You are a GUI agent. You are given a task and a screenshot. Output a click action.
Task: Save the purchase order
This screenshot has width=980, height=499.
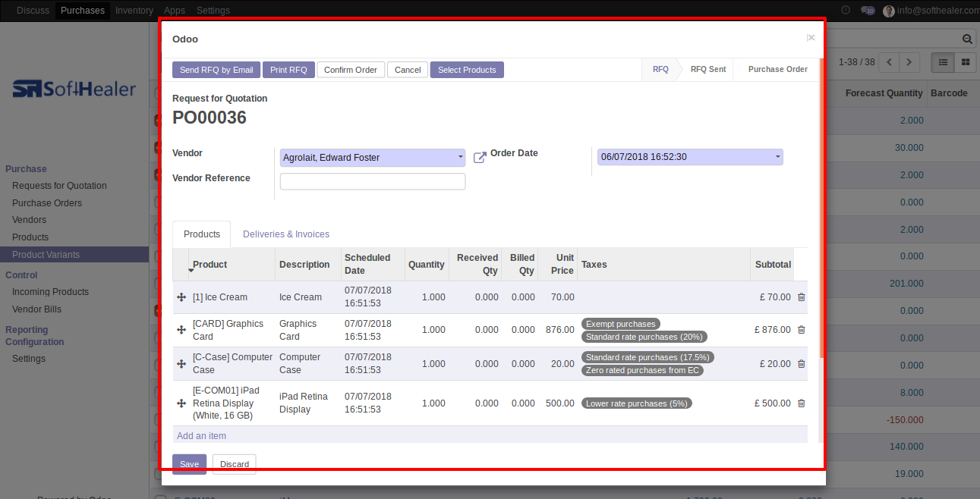189,464
